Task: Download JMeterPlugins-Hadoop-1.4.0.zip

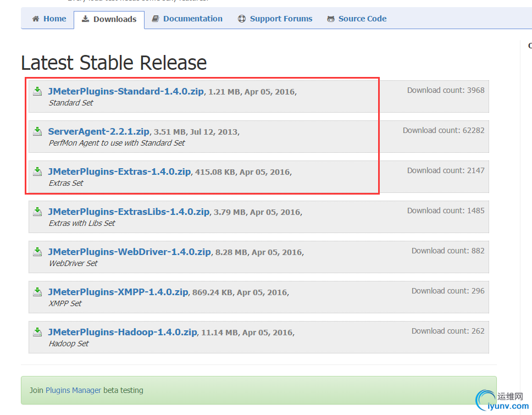Action: pos(123,332)
